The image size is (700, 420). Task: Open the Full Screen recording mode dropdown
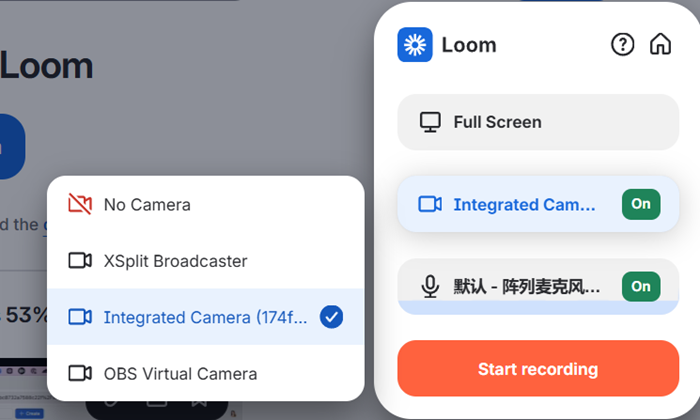click(538, 122)
